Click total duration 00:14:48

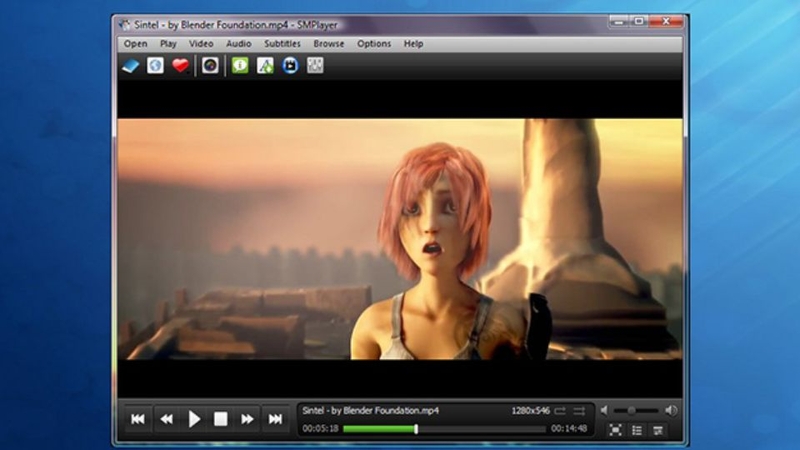569,429
